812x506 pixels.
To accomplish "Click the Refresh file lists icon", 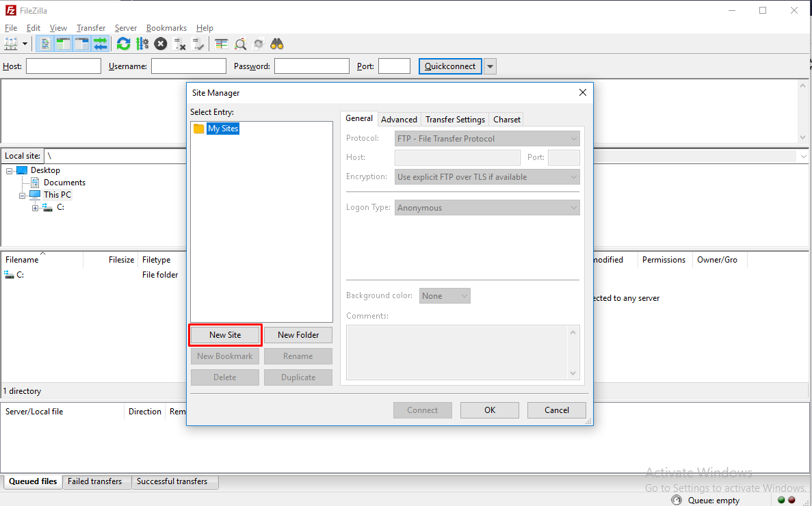I will (x=123, y=44).
